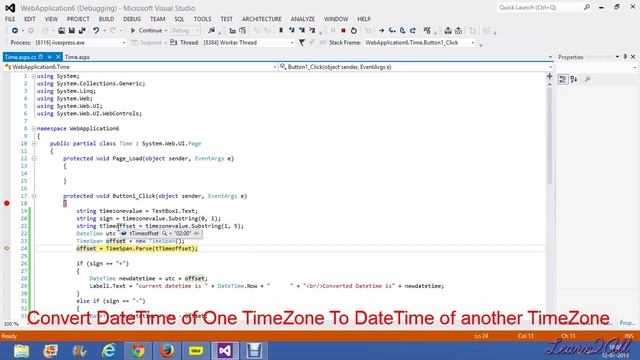Toggle auto-hide pin on Properties panel
The height and width of the screenshot is (360, 640).
(625, 57)
